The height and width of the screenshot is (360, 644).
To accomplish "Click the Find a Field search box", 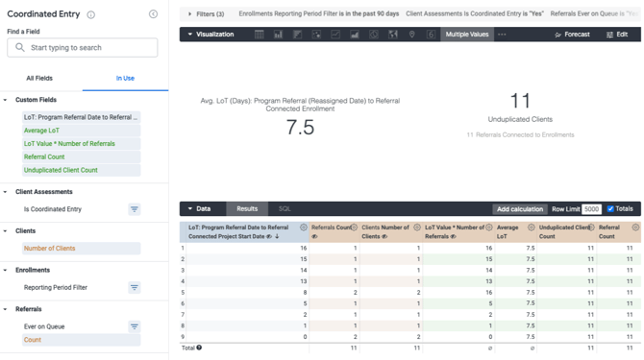I will pos(82,48).
